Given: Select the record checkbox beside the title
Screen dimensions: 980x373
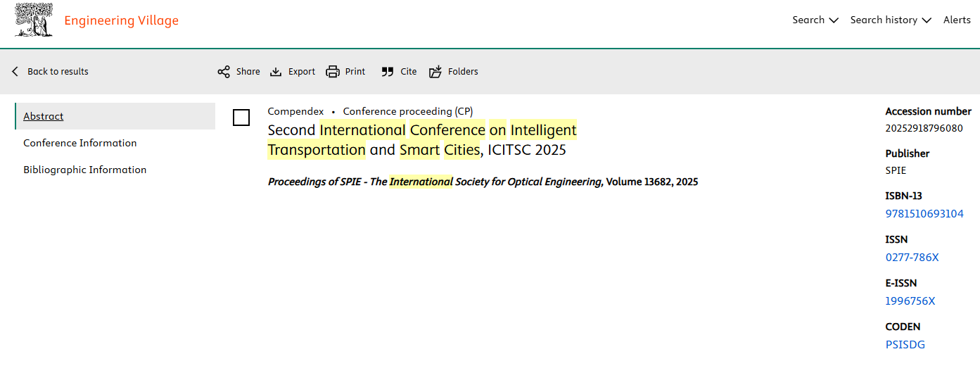Looking at the screenshot, I should pyautogui.click(x=241, y=118).
